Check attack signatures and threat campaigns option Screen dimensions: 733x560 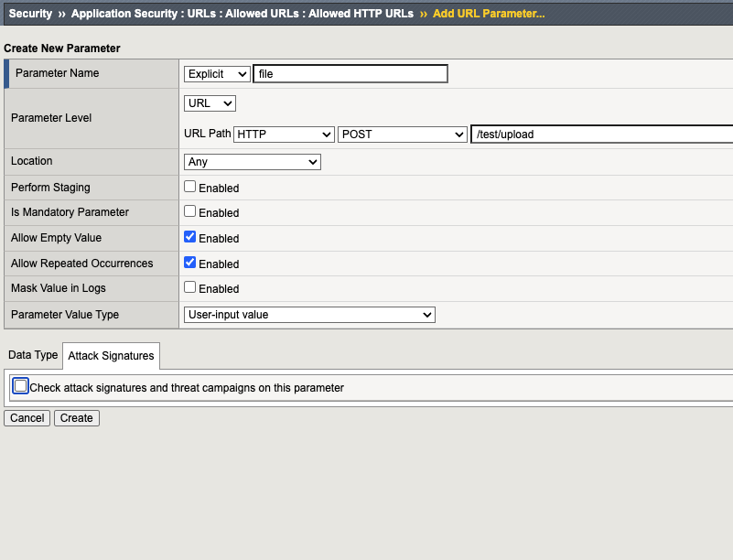(x=20, y=385)
